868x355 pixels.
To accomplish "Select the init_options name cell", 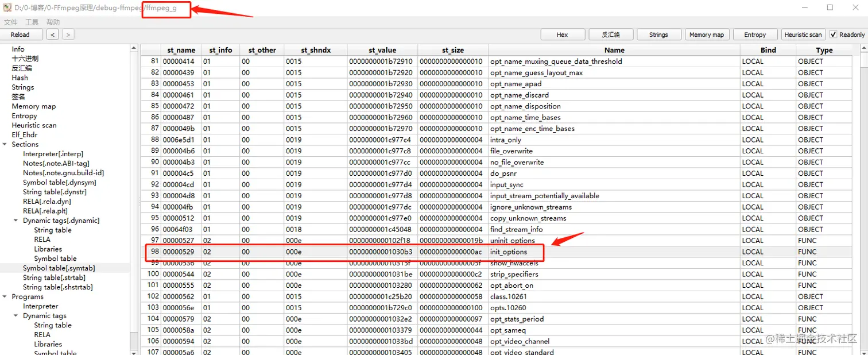I will tap(614, 252).
